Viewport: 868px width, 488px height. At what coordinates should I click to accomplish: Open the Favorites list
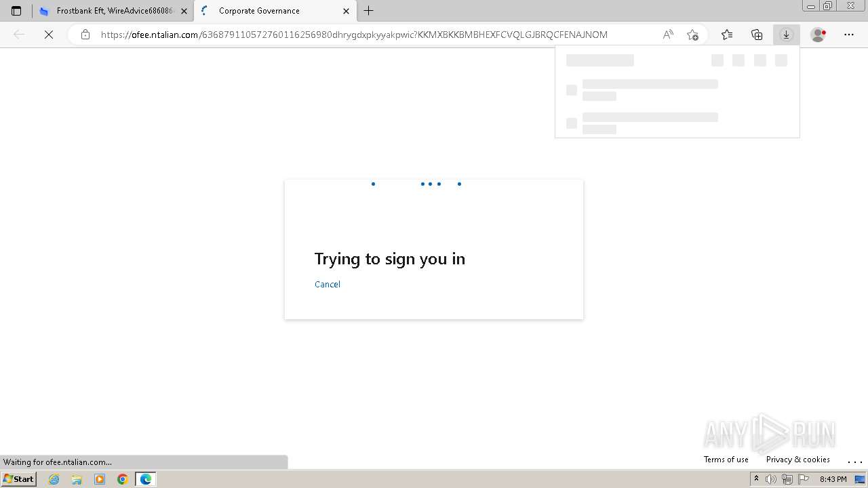pos(727,35)
